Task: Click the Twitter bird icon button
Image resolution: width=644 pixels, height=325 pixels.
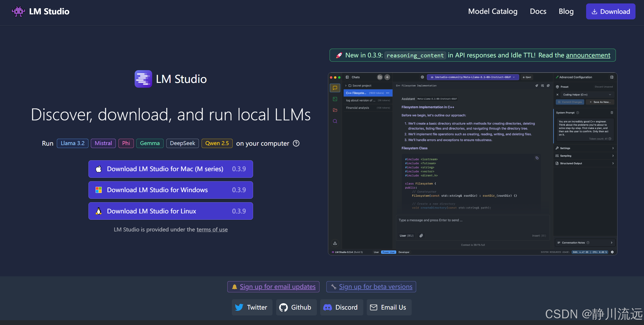Action: point(252,307)
